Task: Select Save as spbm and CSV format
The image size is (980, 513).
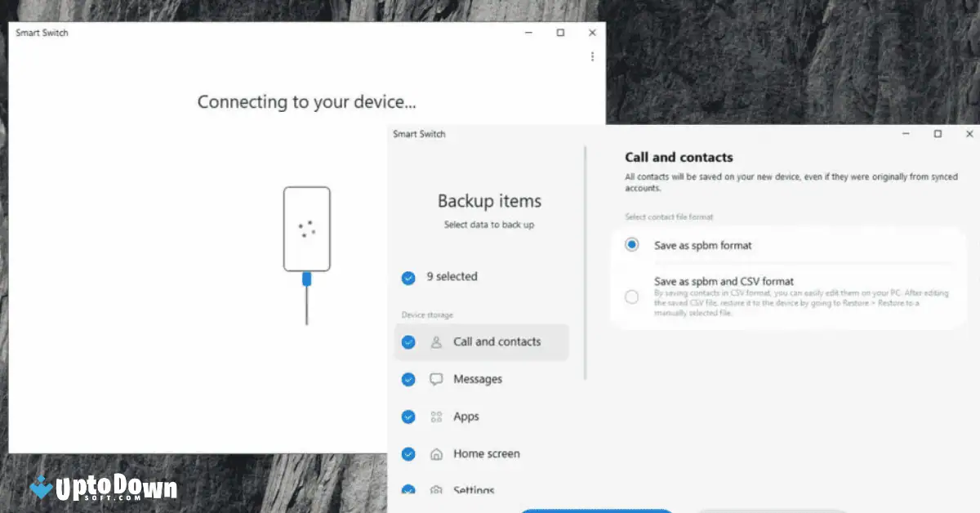Action: coord(631,297)
